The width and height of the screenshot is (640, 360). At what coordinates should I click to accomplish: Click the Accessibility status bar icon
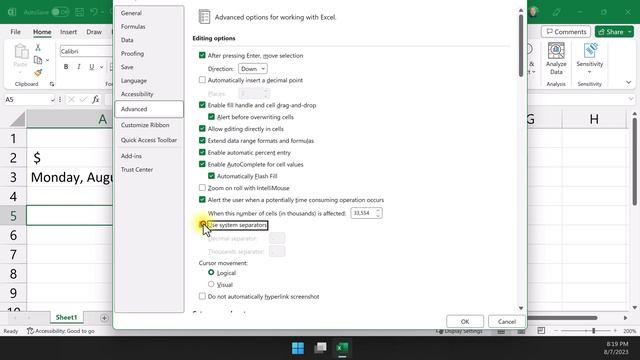(30, 331)
